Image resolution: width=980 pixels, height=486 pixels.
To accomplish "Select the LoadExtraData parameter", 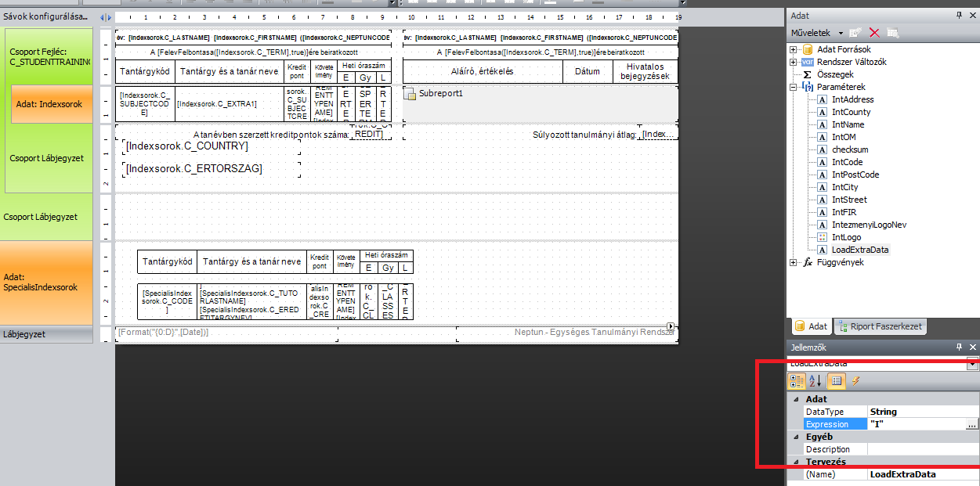I will [x=860, y=250].
